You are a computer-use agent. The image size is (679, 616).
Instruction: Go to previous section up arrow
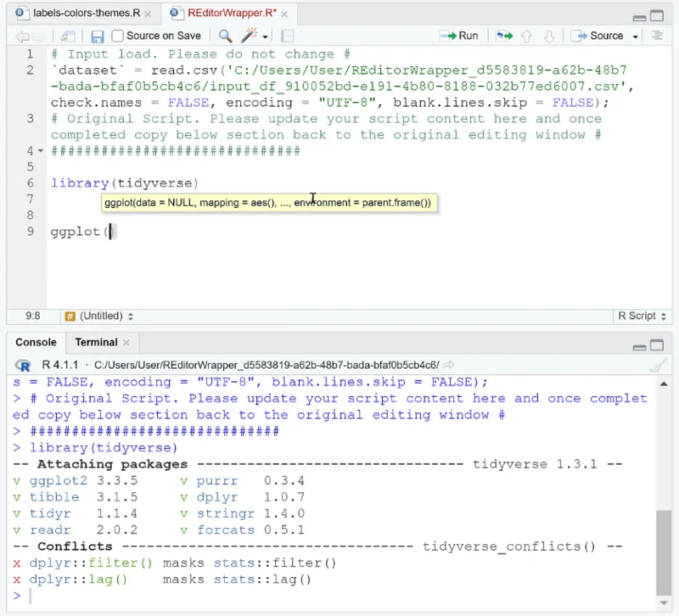coord(526,36)
